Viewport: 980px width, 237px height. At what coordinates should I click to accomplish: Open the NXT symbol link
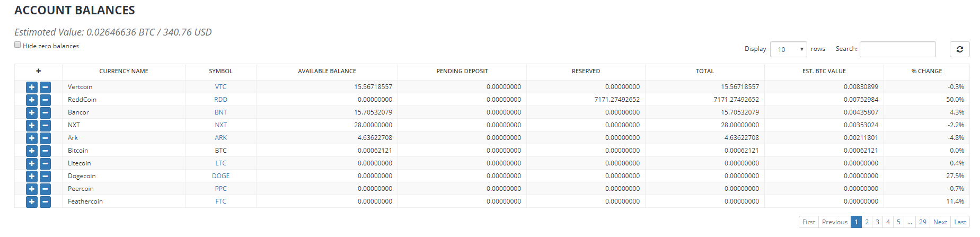tap(220, 125)
